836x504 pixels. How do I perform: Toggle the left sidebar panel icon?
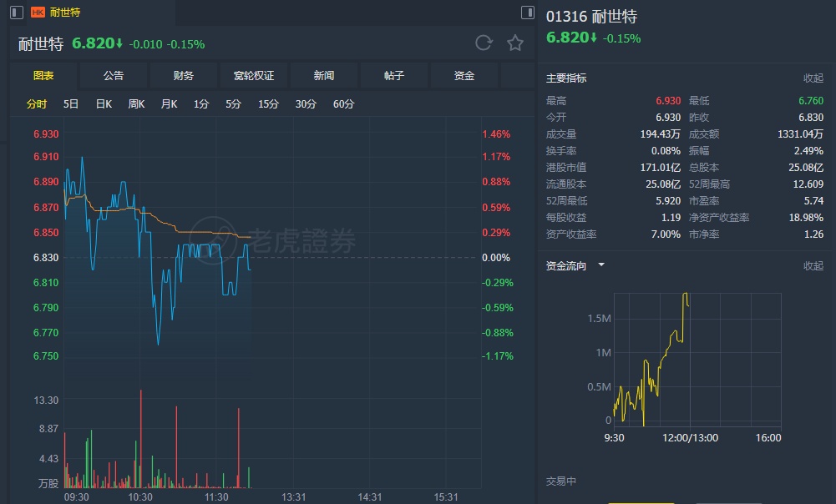(x=18, y=13)
